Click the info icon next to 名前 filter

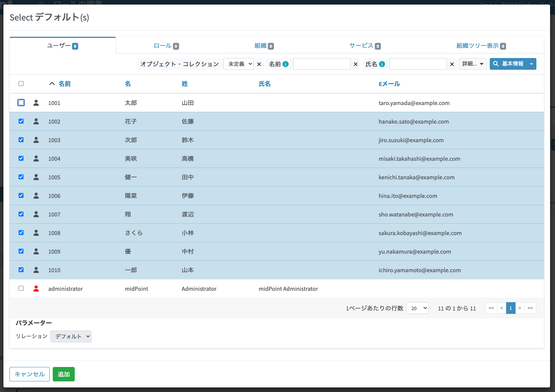pyautogui.click(x=286, y=64)
